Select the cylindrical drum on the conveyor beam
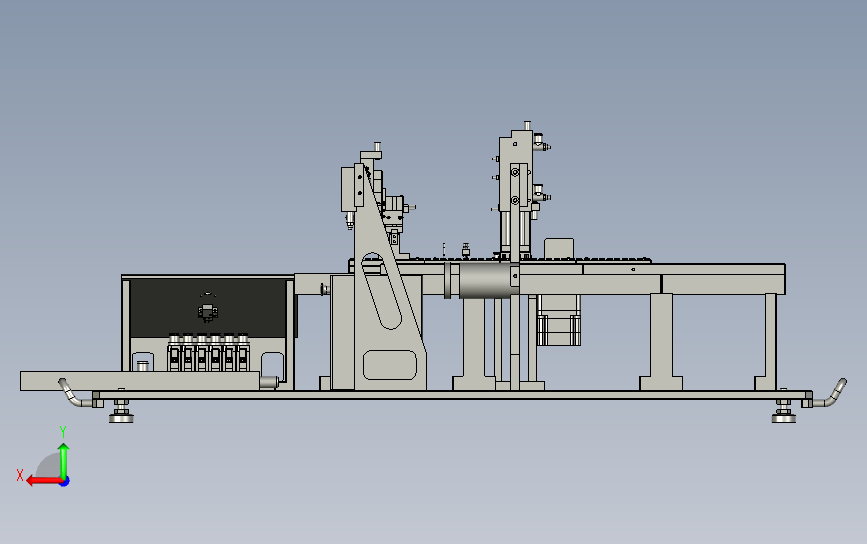Viewport: 867px width, 544px height. tap(485, 280)
